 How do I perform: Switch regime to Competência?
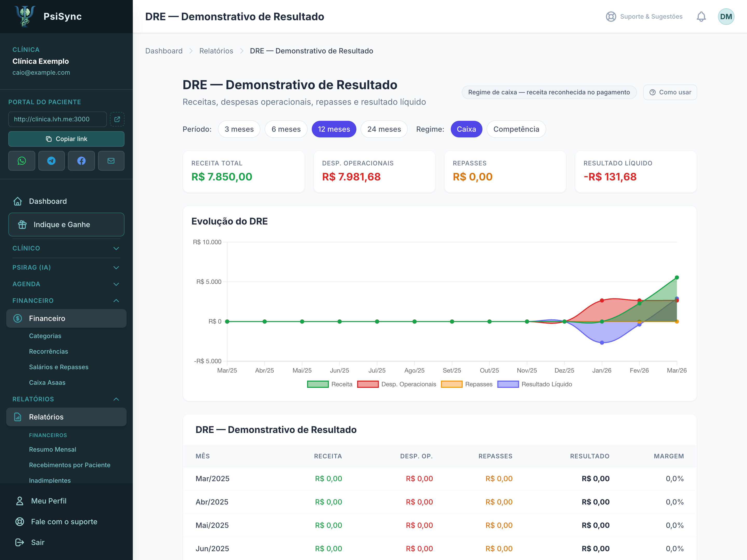[516, 129]
